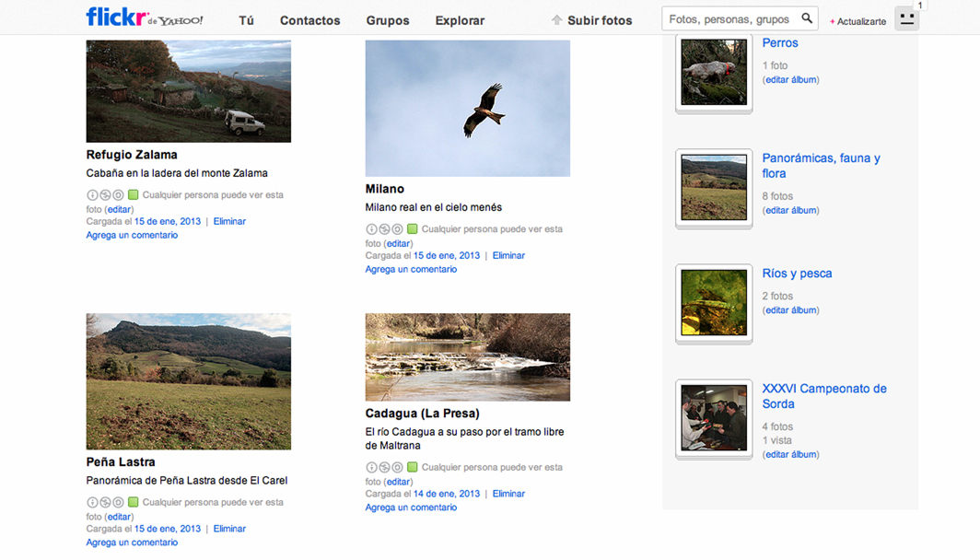Open the Contactos menu
The width and height of the screenshot is (980, 560).
click(x=309, y=20)
